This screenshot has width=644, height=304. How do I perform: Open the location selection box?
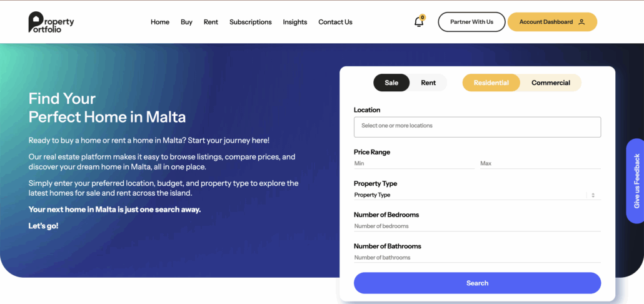click(477, 126)
